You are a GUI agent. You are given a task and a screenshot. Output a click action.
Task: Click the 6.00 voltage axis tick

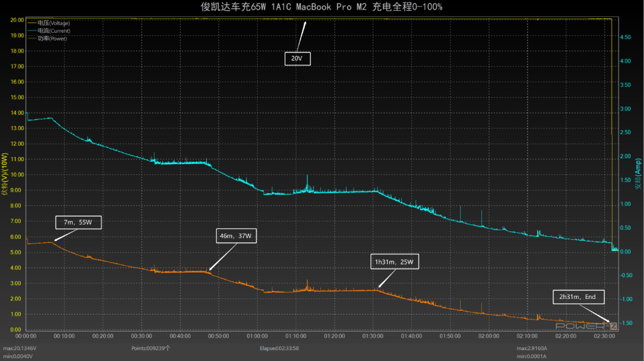point(16,237)
